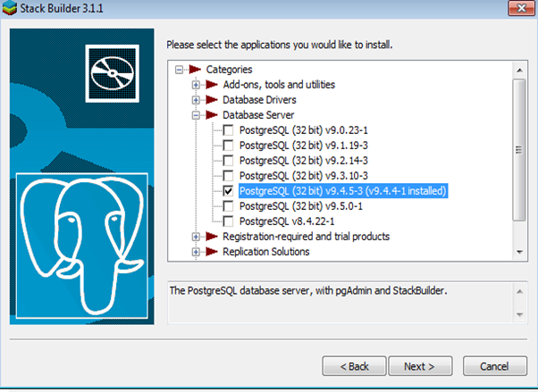This screenshot has width=538, height=392.
Task: Click the description box scroll down arrow
Action: tap(520, 314)
